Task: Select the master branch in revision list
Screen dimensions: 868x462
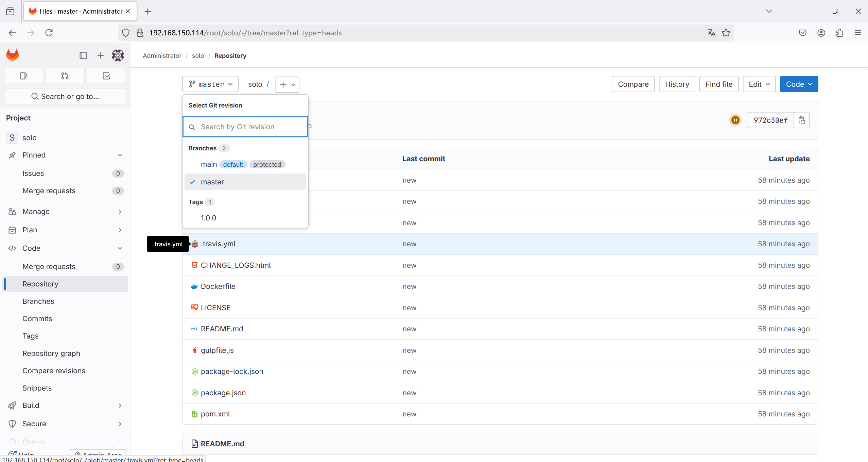Action: coord(245,182)
